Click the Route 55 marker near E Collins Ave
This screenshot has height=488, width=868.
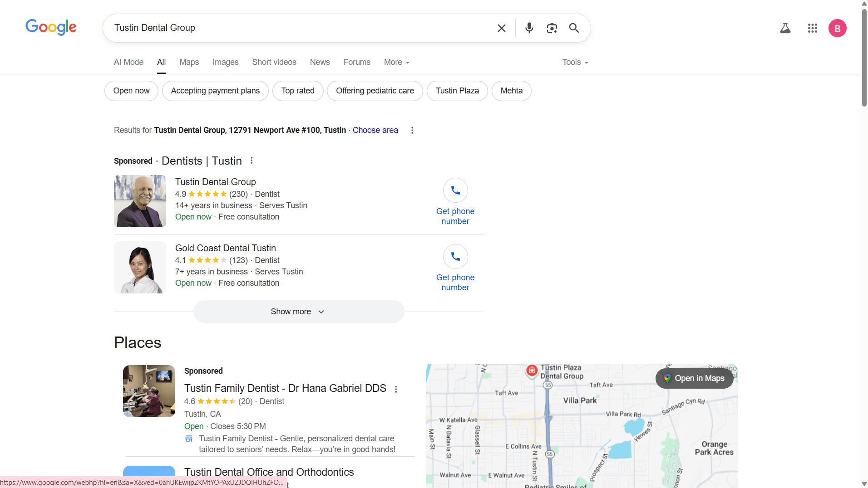point(549,454)
